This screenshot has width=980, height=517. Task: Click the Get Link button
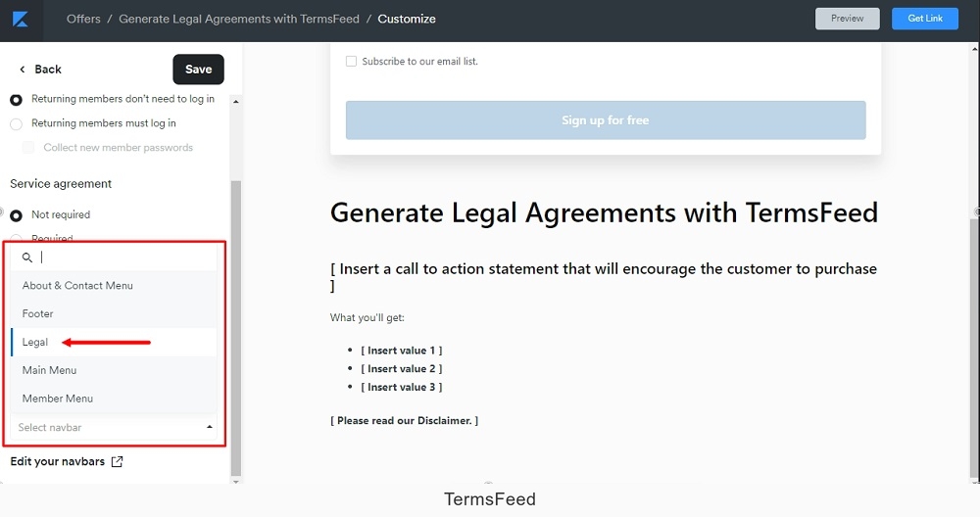[x=925, y=19]
